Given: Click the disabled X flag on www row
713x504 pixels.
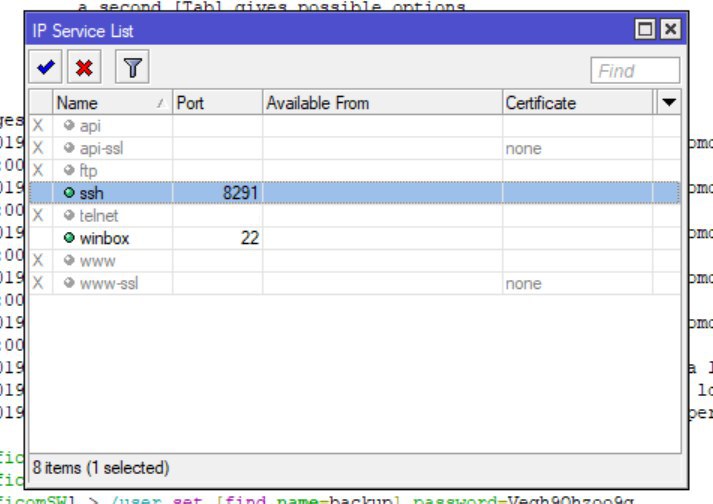Looking at the screenshot, I should point(38,260).
